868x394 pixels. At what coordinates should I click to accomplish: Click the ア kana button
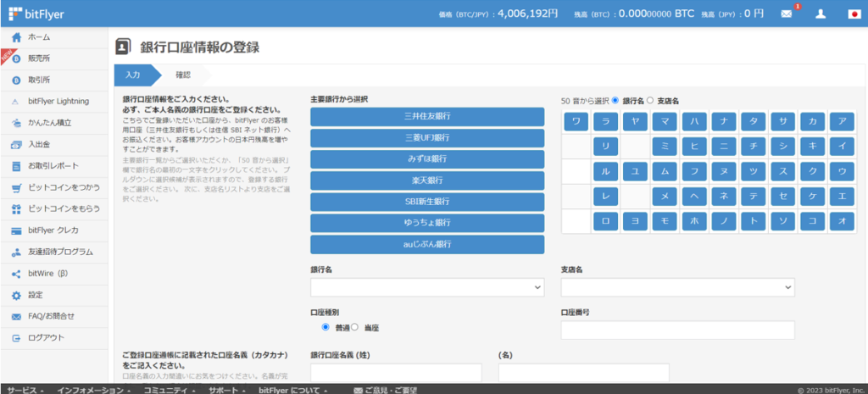point(842,122)
